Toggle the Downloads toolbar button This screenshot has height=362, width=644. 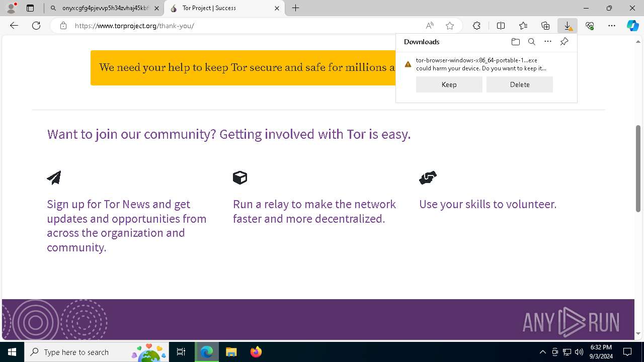coord(568,26)
